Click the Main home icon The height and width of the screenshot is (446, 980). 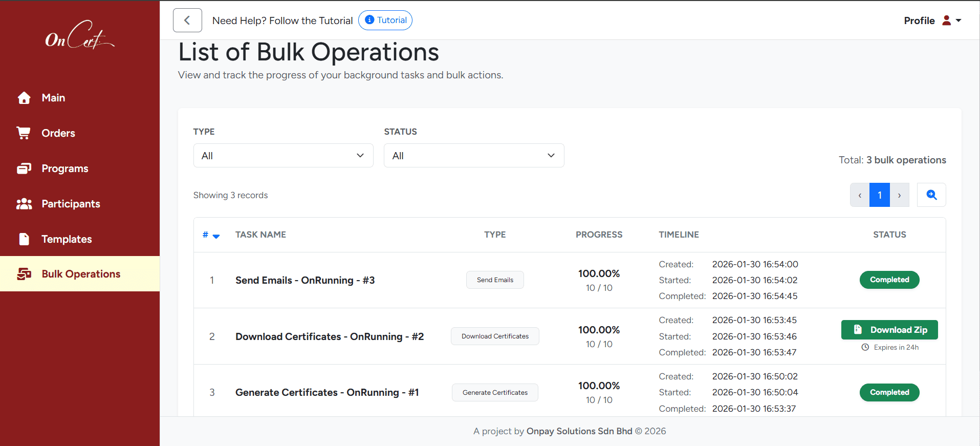[x=24, y=98]
